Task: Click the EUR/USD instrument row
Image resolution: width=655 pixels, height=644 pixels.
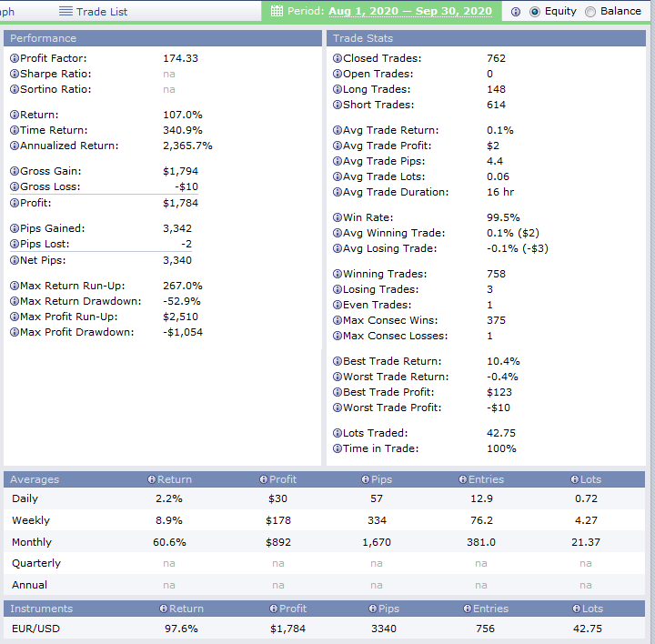Action: click(x=35, y=629)
